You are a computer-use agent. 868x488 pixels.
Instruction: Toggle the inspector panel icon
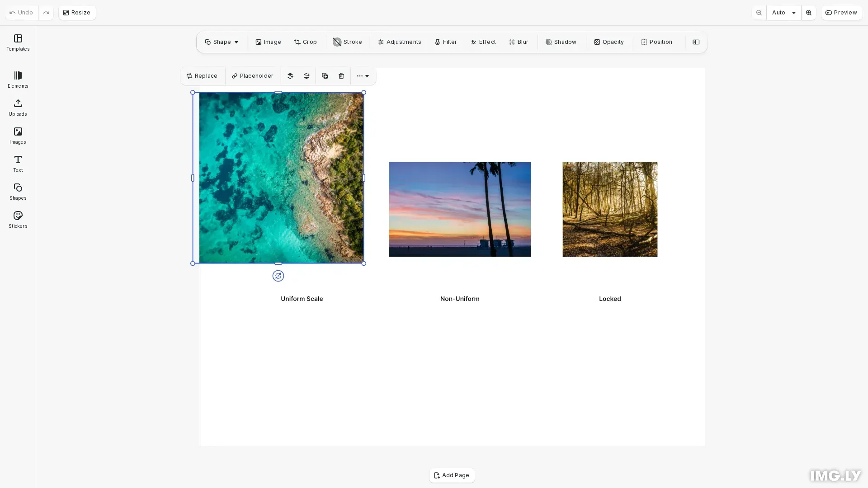pyautogui.click(x=696, y=42)
